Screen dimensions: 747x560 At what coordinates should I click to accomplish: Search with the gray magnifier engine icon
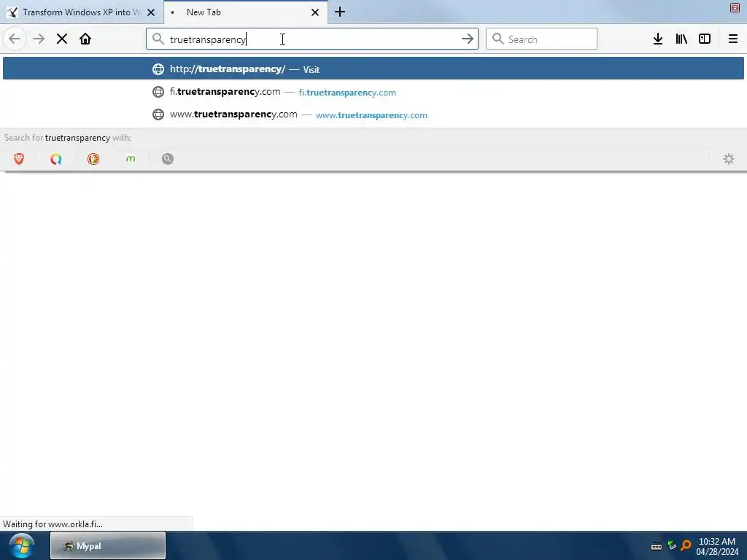[x=168, y=159]
